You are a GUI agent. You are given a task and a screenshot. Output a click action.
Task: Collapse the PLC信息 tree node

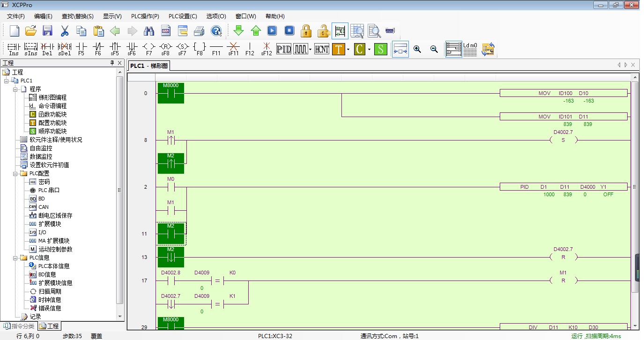click(15, 258)
